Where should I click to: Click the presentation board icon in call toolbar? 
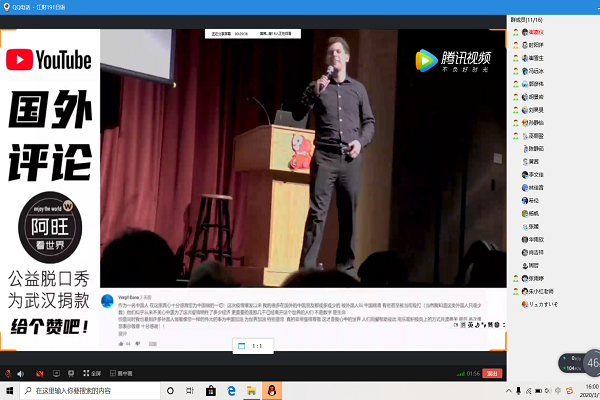71,373
